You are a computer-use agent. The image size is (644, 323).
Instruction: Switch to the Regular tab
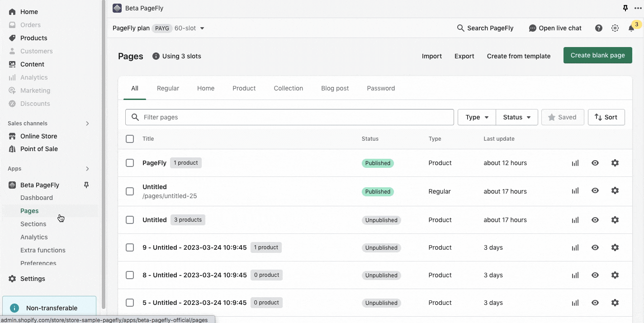[168, 88]
